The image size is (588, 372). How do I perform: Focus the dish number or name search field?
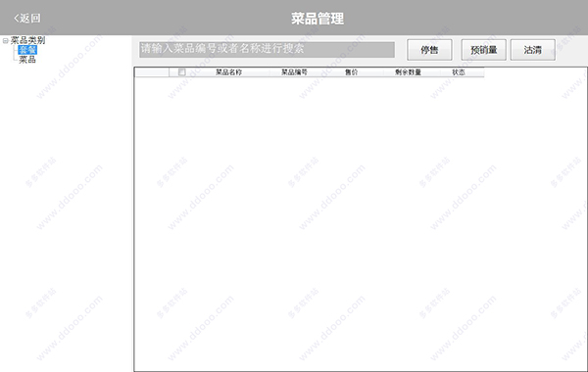267,50
